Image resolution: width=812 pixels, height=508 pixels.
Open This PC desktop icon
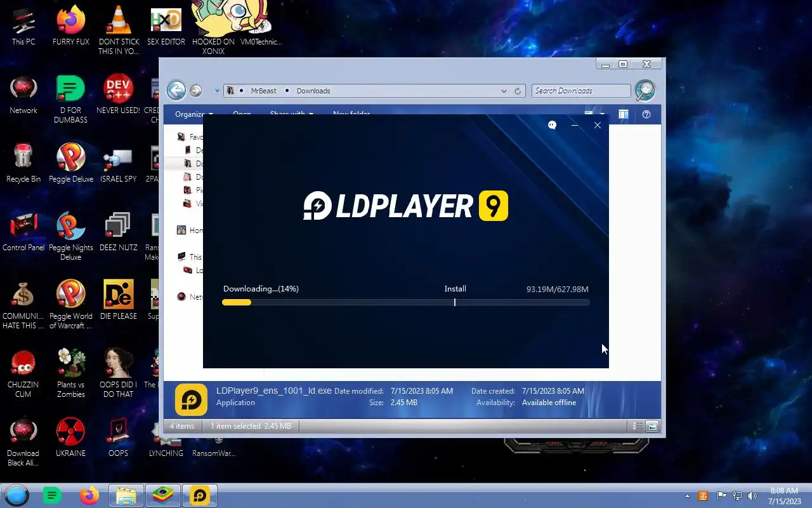click(23, 26)
